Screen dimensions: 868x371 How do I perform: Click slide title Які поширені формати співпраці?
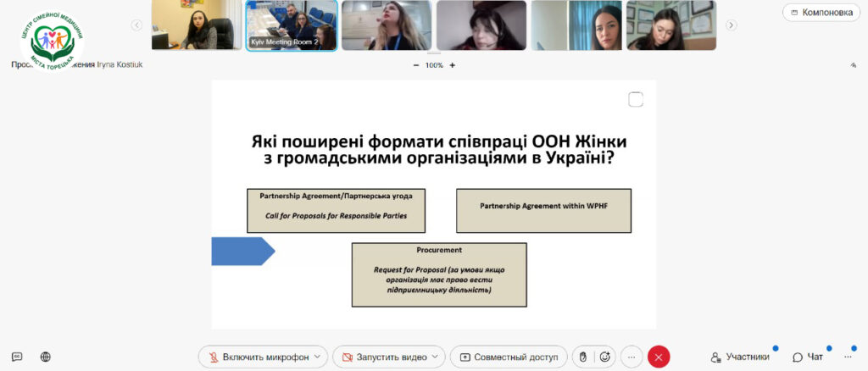click(439, 150)
